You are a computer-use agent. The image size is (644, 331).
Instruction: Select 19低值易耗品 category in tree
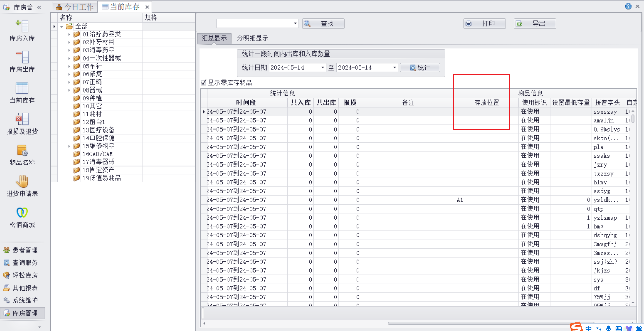pos(102,178)
